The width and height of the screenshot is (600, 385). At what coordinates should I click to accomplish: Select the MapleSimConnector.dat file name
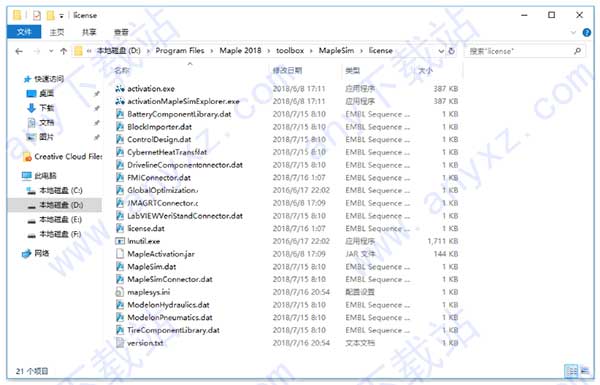coord(170,279)
